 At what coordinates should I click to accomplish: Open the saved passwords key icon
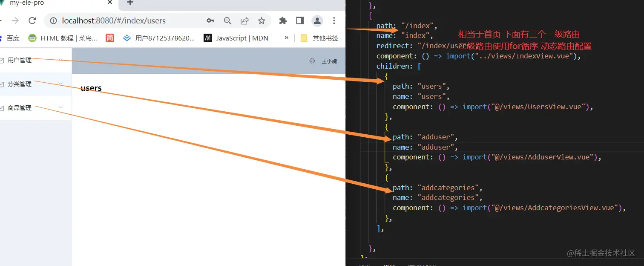tap(210, 20)
